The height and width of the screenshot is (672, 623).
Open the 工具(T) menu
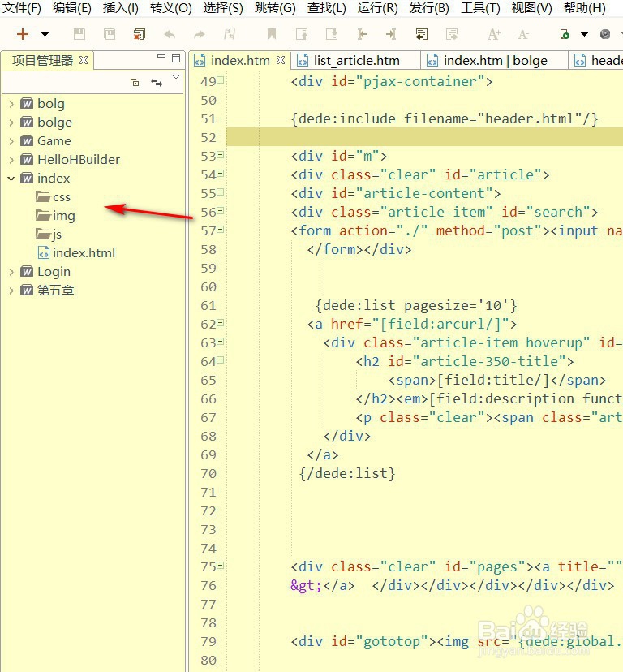[x=480, y=8]
